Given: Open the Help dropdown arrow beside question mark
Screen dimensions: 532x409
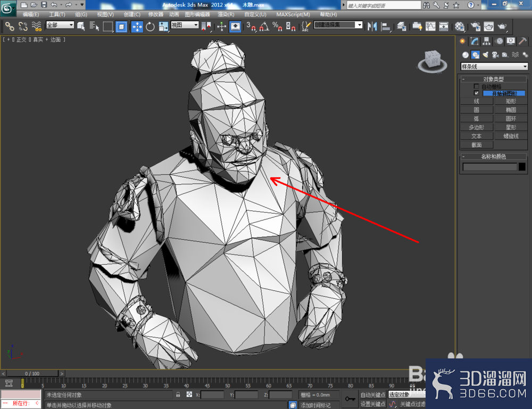Looking at the screenshot, I should [478, 5].
